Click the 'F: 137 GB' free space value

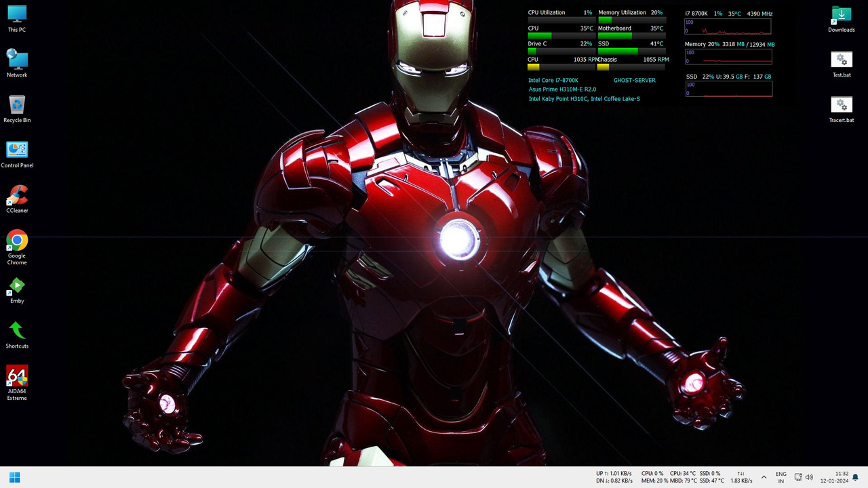pos(759,77)
